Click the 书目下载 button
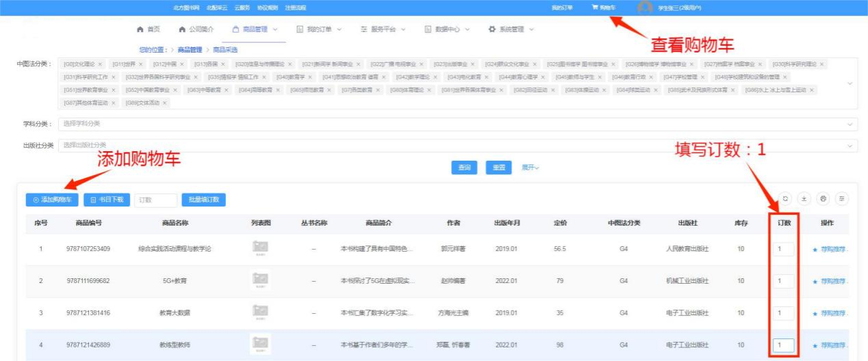The width and height of the screenshot is (868, 361). pyautogui.click(x=106, y=200)
